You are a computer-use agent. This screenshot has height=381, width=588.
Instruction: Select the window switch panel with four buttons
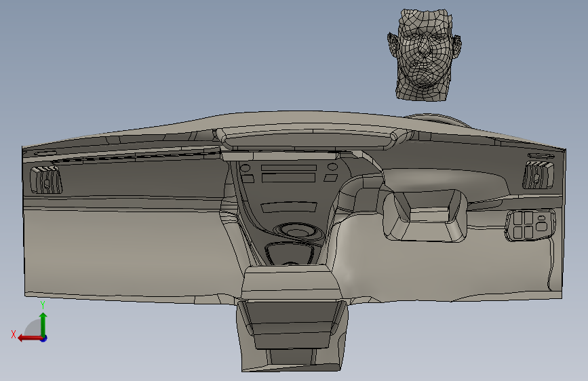pos(530,224)
